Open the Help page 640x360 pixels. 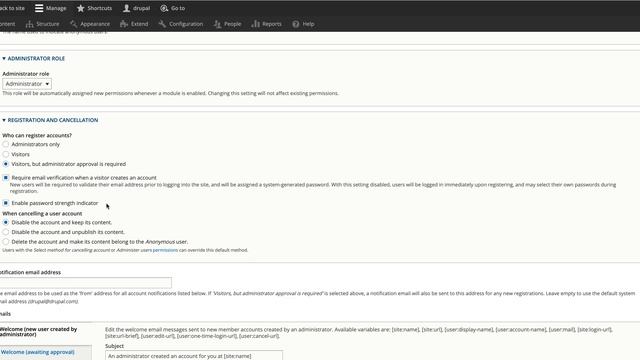pyautogui.click(x=303, y=24)
